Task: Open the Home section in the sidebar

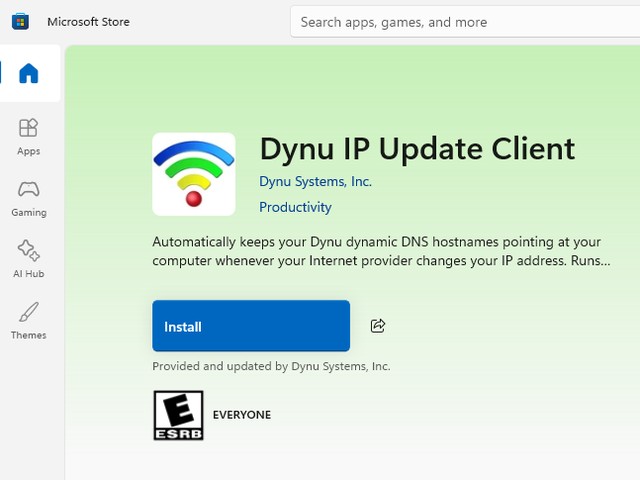Action: (29, 73)
